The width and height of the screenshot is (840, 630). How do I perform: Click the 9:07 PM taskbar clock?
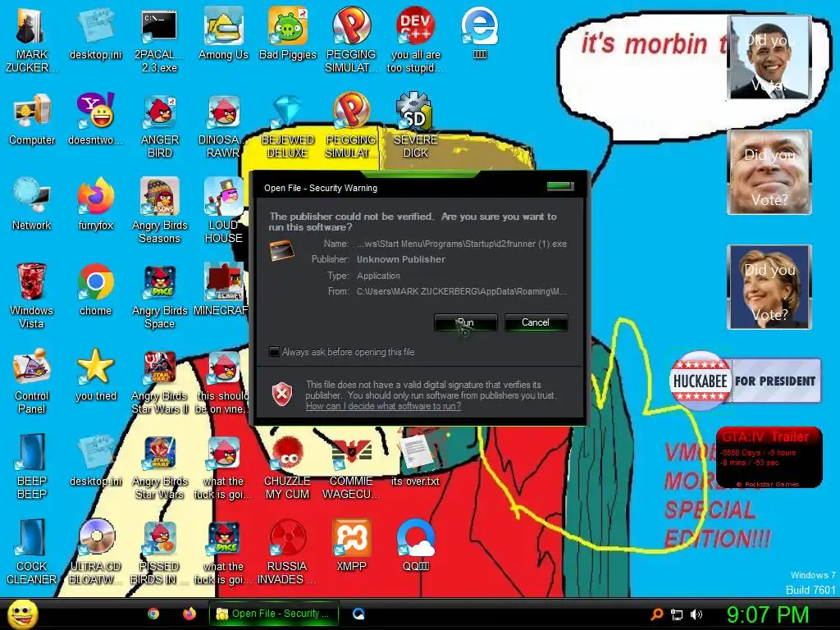[768, 614]
